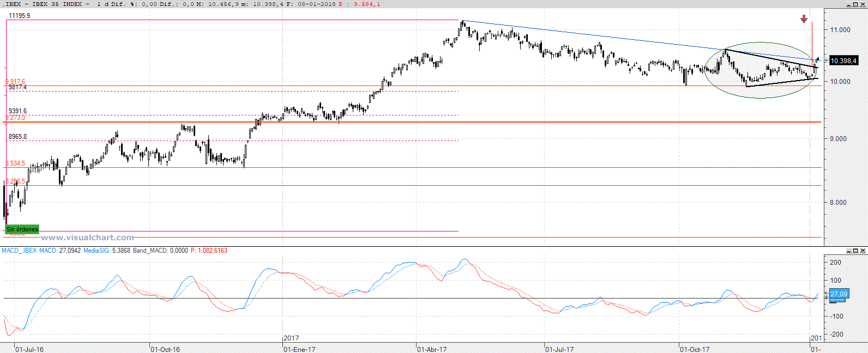Click the 2017 year label on timeline

pos(291,338)
